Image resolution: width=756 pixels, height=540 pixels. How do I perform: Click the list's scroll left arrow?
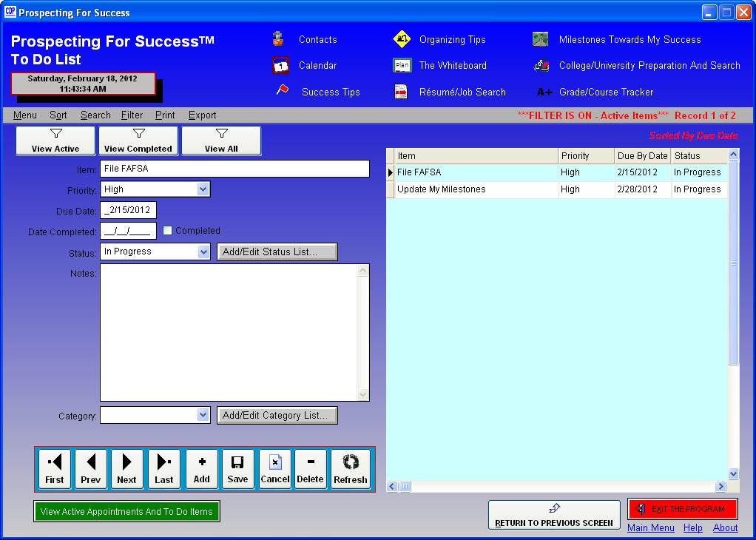(x=392, y=487)
